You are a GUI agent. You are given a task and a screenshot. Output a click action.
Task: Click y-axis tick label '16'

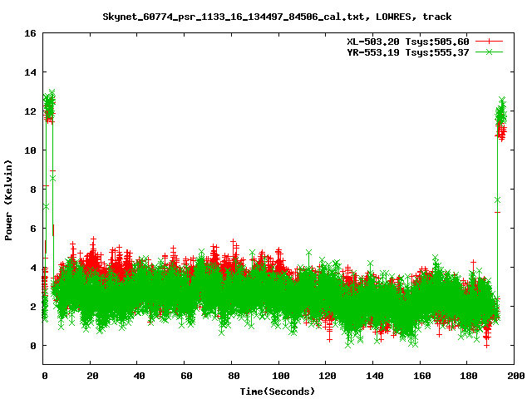click(30, 33)
